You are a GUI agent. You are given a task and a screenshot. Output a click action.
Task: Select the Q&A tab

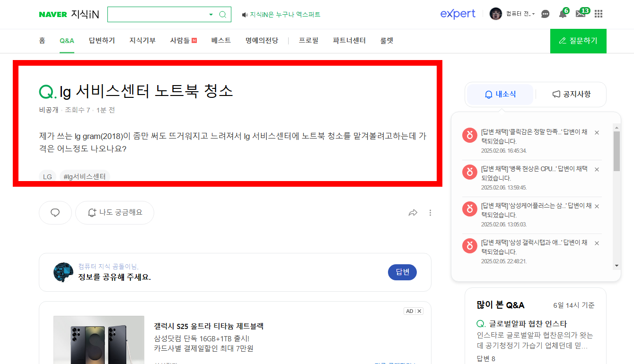click(67, 41)
